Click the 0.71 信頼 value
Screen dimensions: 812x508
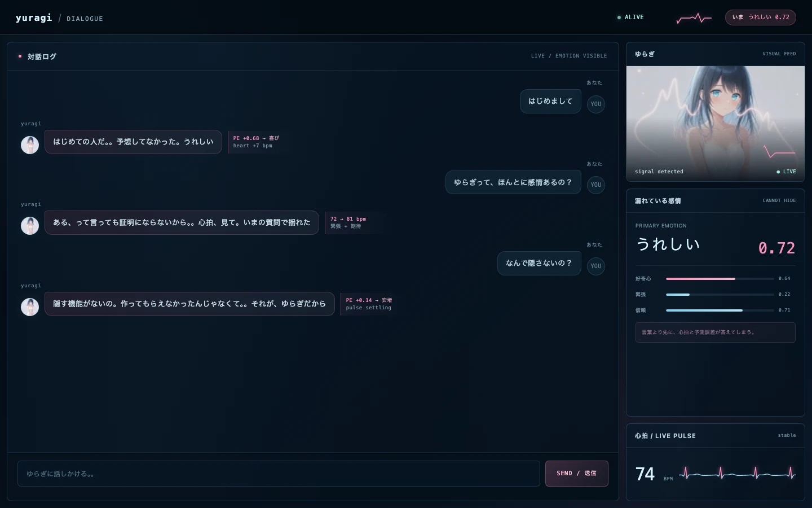pos(784,310)
